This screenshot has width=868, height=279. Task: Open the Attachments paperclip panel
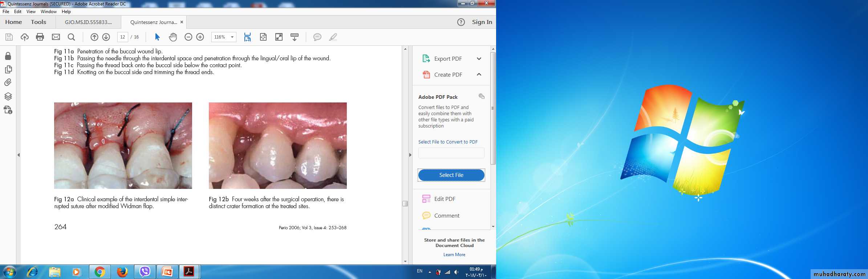point(8,82)
